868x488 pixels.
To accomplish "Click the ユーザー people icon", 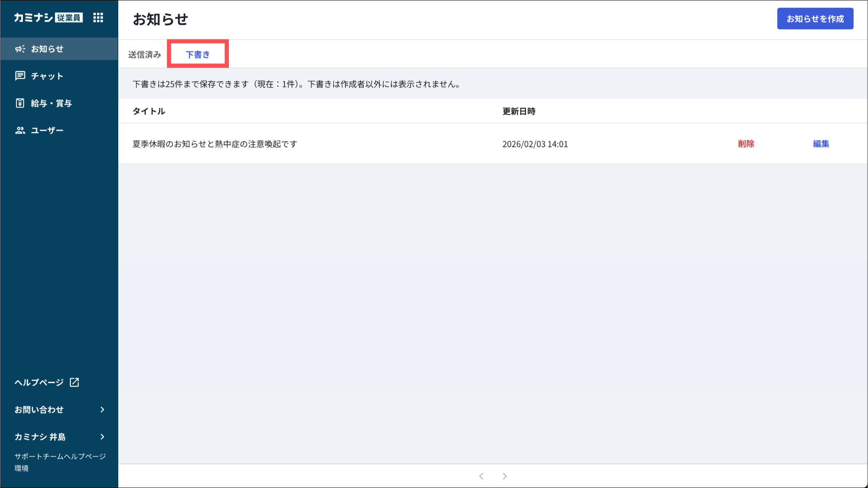I will [20, 130].
